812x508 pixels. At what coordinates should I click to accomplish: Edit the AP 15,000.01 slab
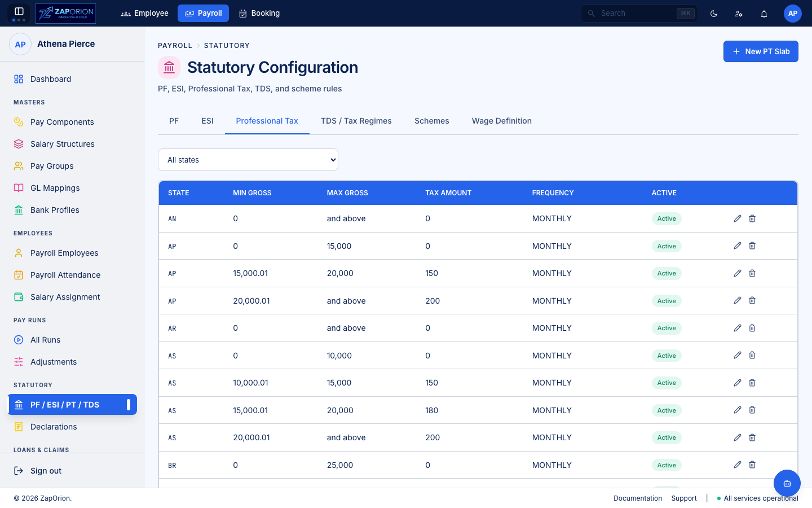[x=738, y=273]
